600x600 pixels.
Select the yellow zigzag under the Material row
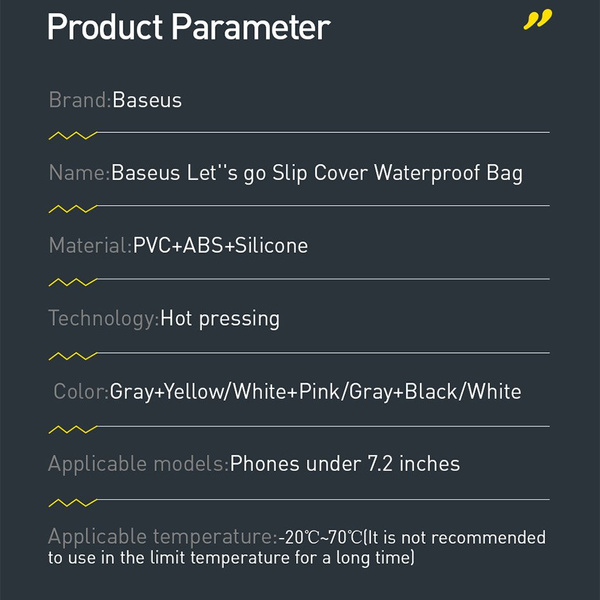coord(73,281)
